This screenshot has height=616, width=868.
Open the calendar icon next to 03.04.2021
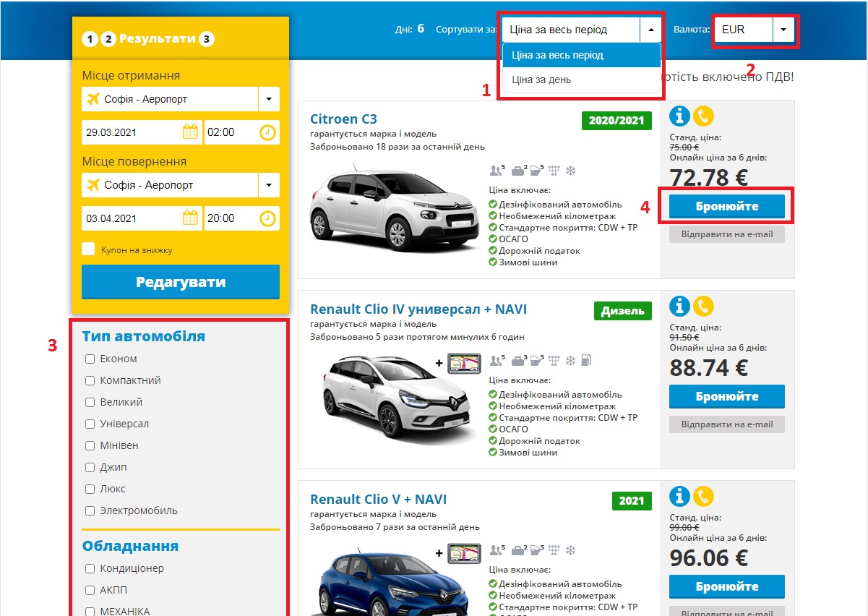tap(190, 218)
